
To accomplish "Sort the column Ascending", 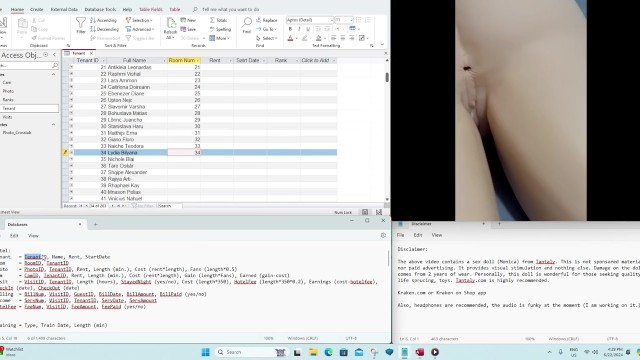I will pyautogui.click(x=104, y=20).
